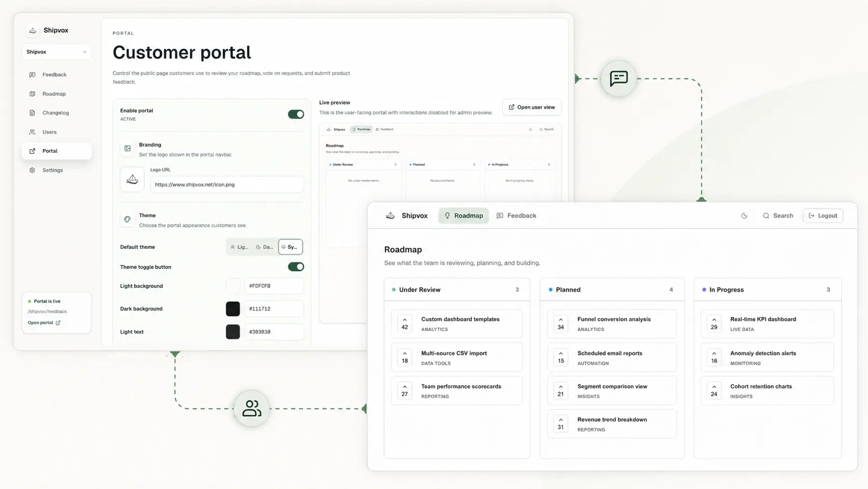
Task: Open Cohort retention charts card
Action: point(767,391)
